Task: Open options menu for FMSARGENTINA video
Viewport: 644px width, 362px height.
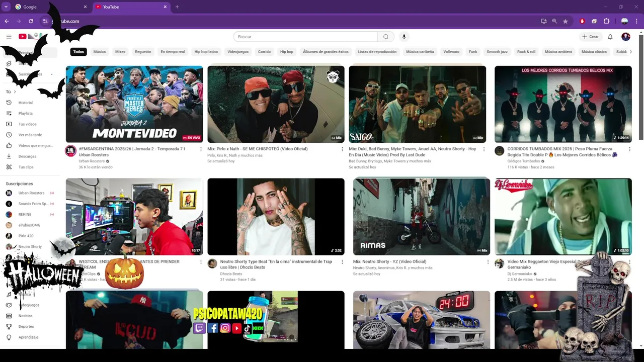Action: coord(201,149)
